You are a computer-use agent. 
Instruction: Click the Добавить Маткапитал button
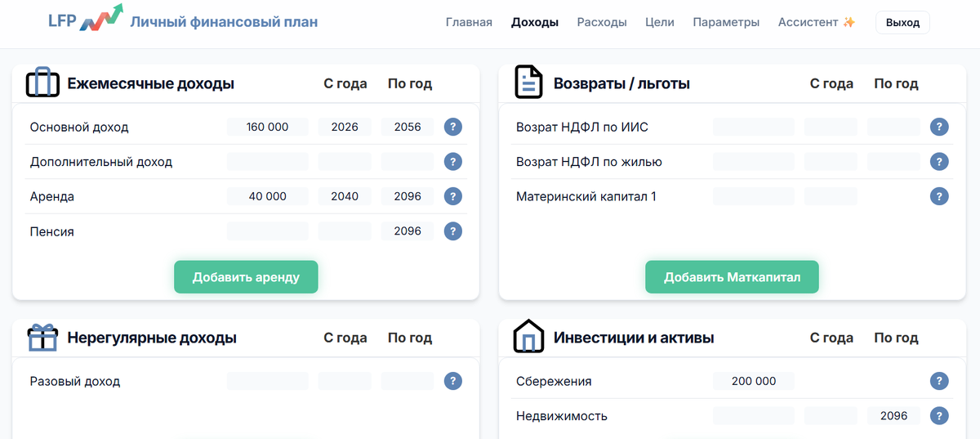[x=732, y=277]
